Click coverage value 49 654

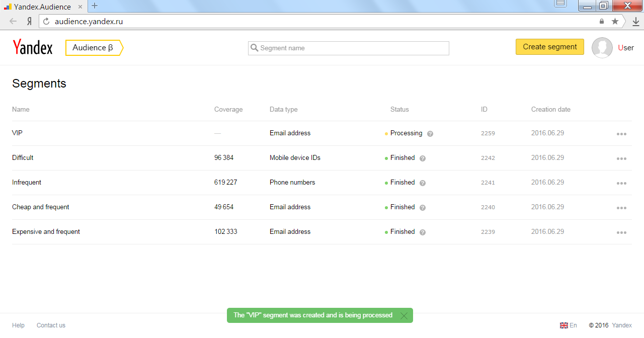pos(224,207)
